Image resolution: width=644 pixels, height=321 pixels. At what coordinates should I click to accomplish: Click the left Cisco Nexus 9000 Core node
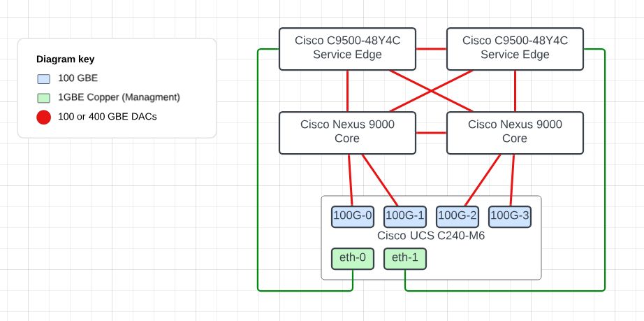(347, 132)
